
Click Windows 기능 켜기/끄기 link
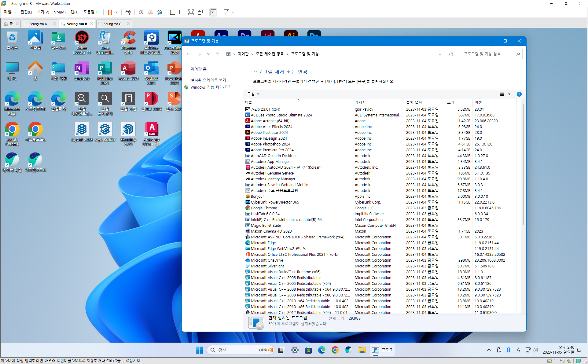211,87
